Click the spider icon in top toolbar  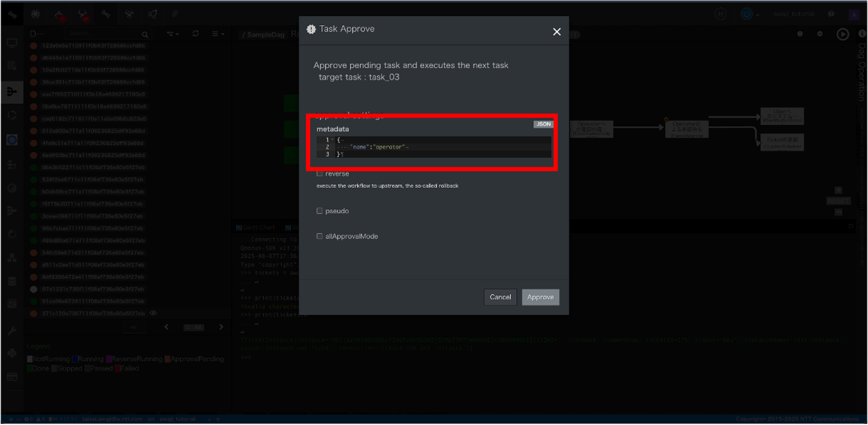pyautogui.click(x=35, y=14)
